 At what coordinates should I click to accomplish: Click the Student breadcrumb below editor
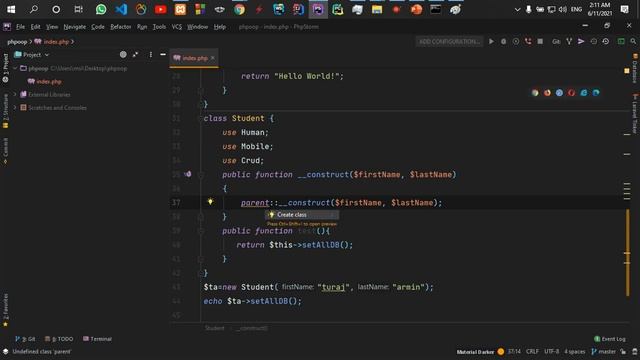pos(214,328)
